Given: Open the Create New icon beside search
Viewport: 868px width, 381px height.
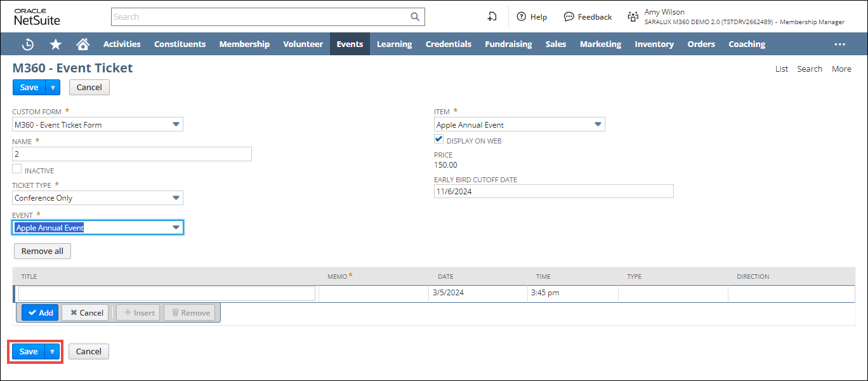Looking at the screenshot, I should [492, 17].
